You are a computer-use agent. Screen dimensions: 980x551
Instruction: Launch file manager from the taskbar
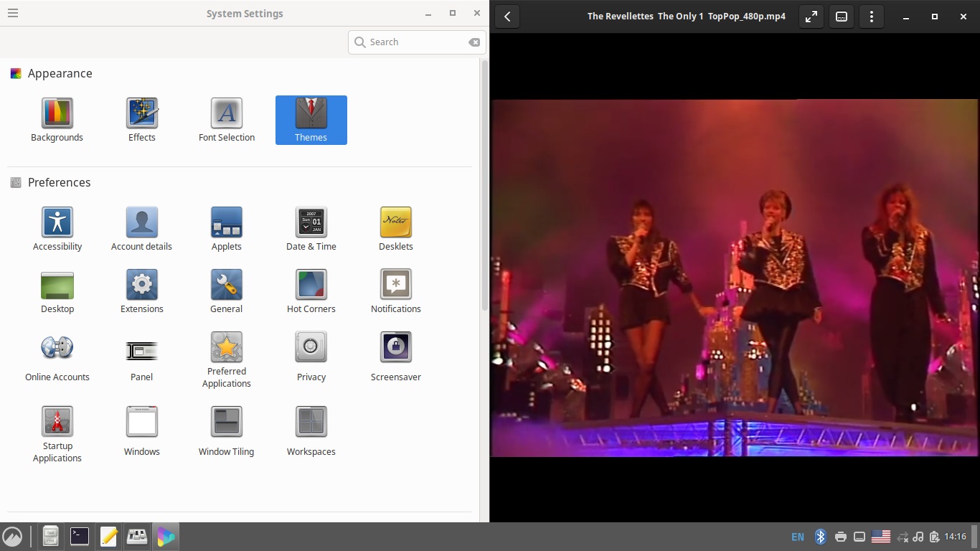[50, 537]
